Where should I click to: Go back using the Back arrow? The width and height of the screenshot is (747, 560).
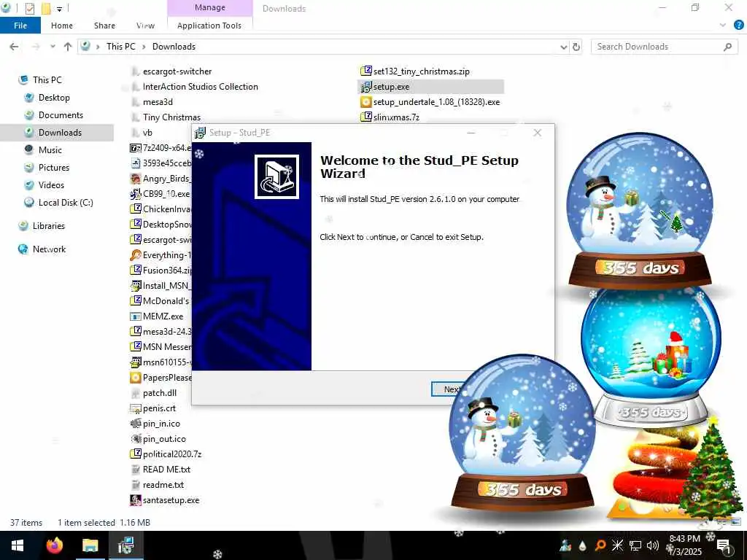click(15, 47)
